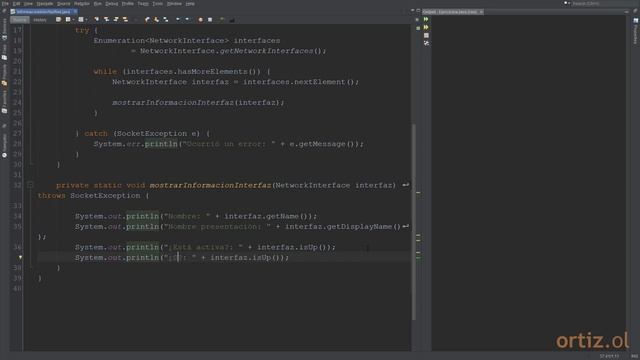Open the View menu
The height and width of the screenshot is (360, 640).
pyautogui.click(x=28, y=4)
